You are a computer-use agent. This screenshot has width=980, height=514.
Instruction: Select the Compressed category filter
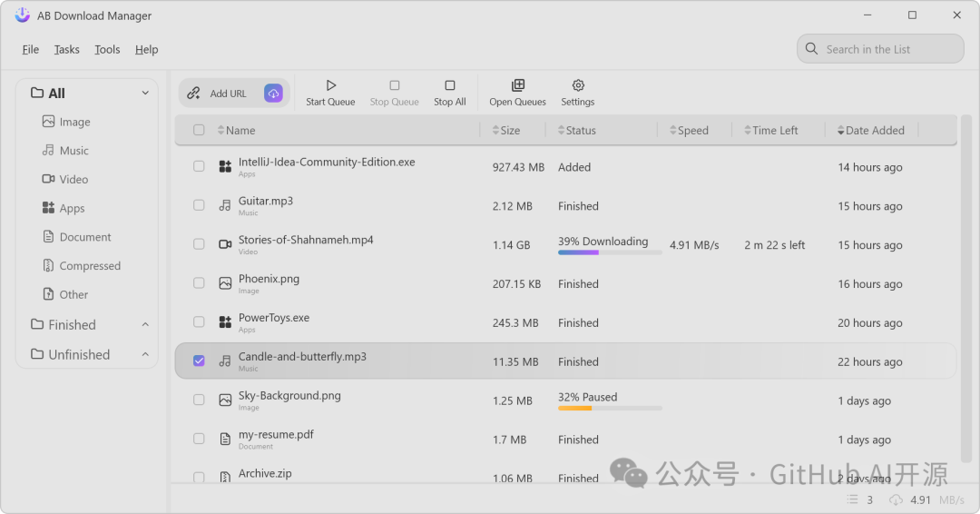coord(82,265)
